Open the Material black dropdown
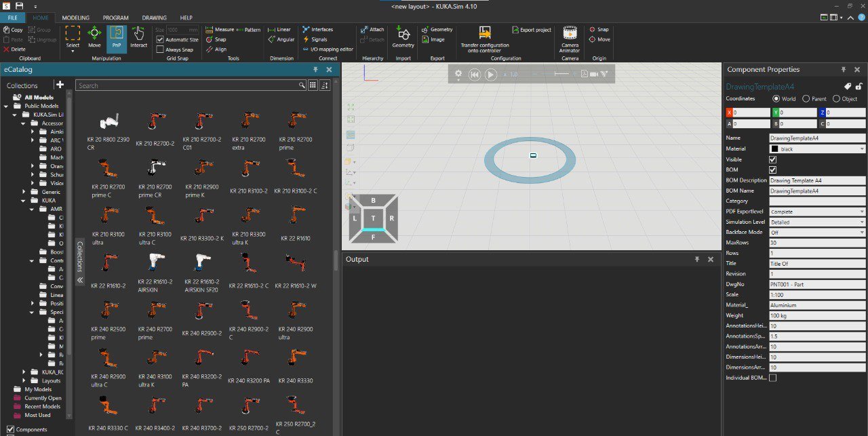 pyautogui.click(x=817, y=148)
